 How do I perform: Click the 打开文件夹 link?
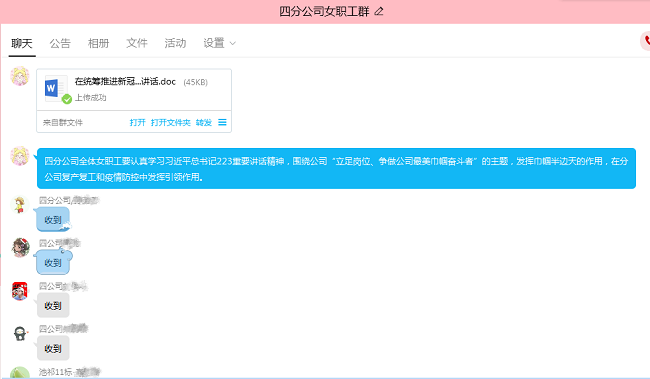coord(170,122)
